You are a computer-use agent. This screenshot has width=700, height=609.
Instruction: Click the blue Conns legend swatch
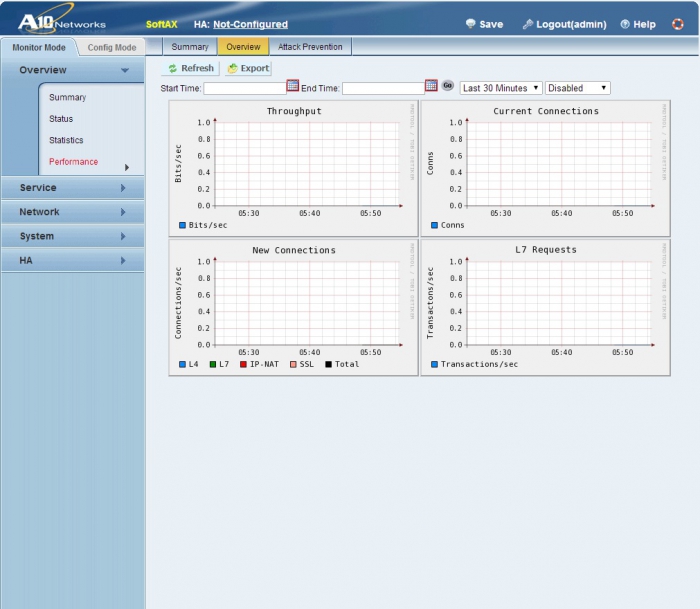tap(434, 225)
